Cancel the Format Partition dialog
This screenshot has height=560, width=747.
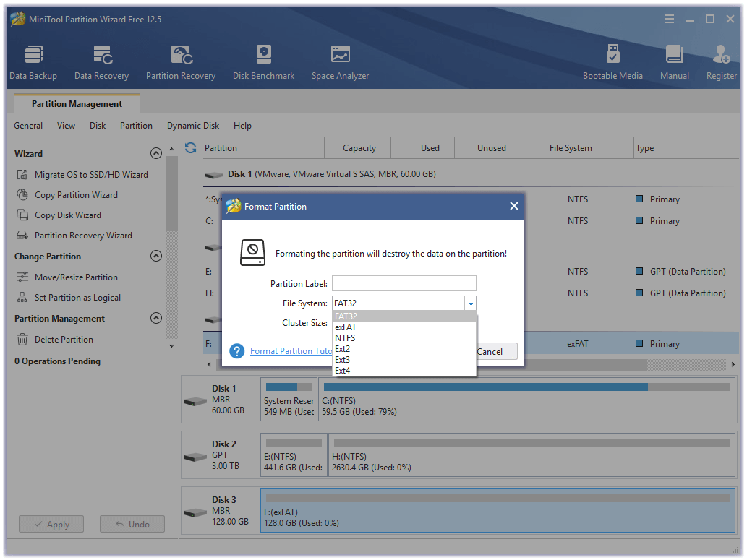[496, 351]
